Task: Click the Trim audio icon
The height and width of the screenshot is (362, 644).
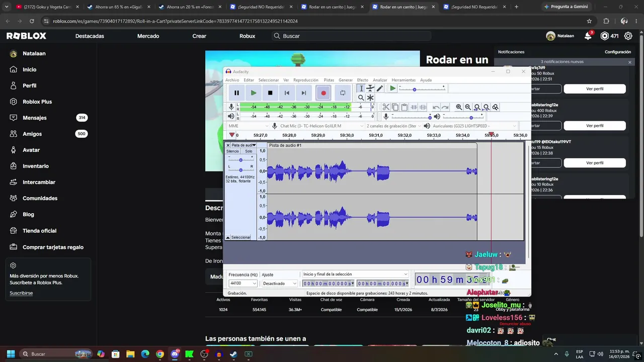Action: (414, 107)
